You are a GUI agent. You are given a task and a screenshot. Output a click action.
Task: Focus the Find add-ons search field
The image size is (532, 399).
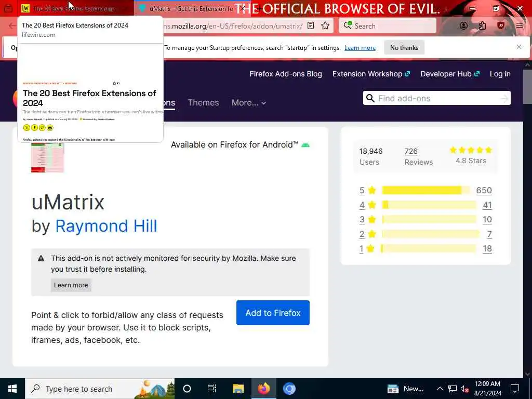click(x=436, y=98)
